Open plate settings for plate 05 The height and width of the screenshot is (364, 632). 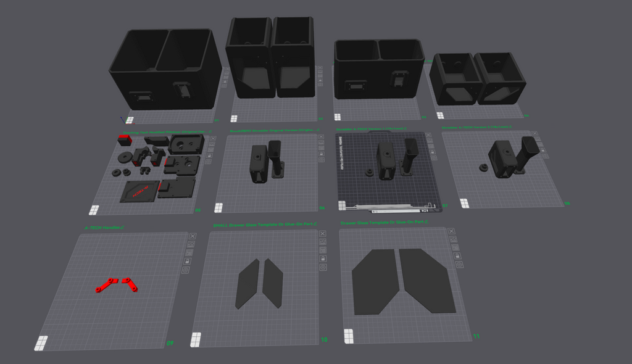(x=208, y=162)
